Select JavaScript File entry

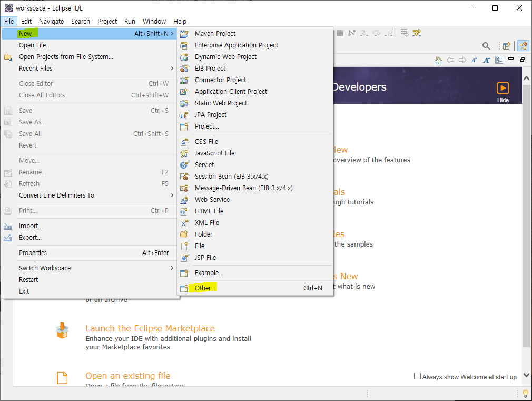255,153
